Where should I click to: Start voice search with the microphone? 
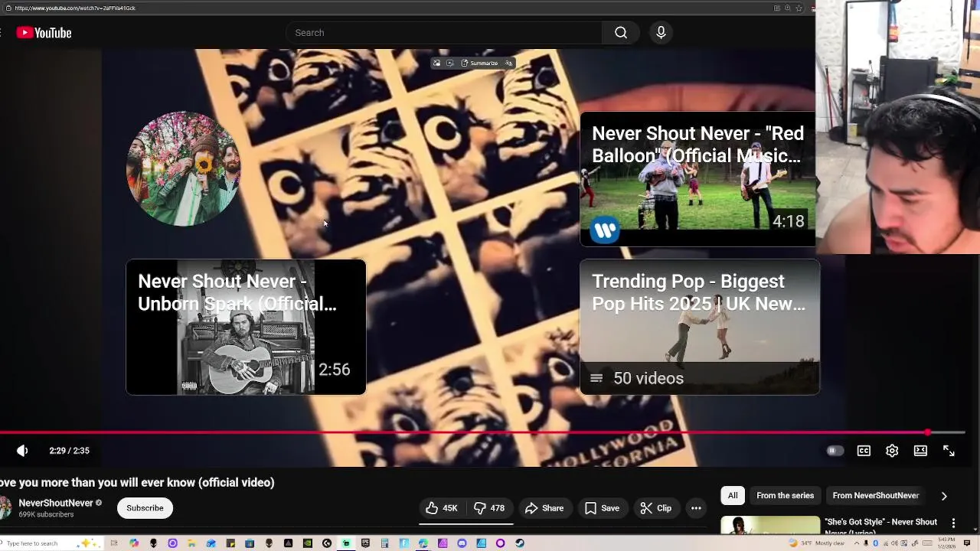point(661,33)
